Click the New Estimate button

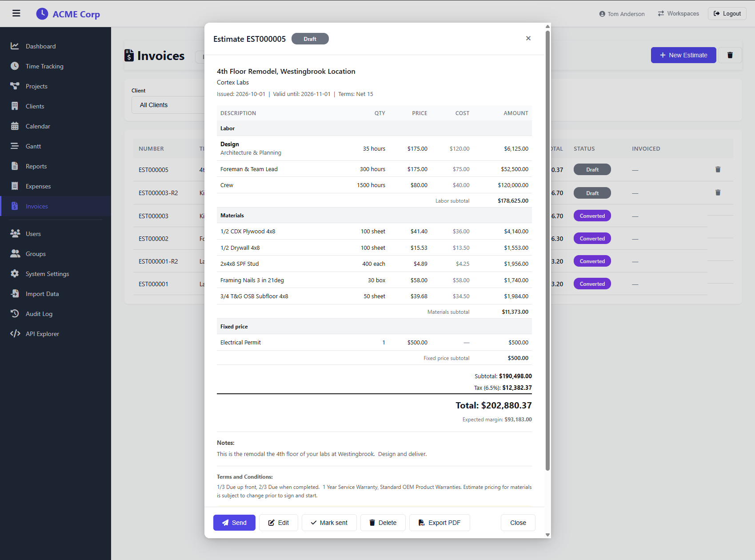[683, 55]
